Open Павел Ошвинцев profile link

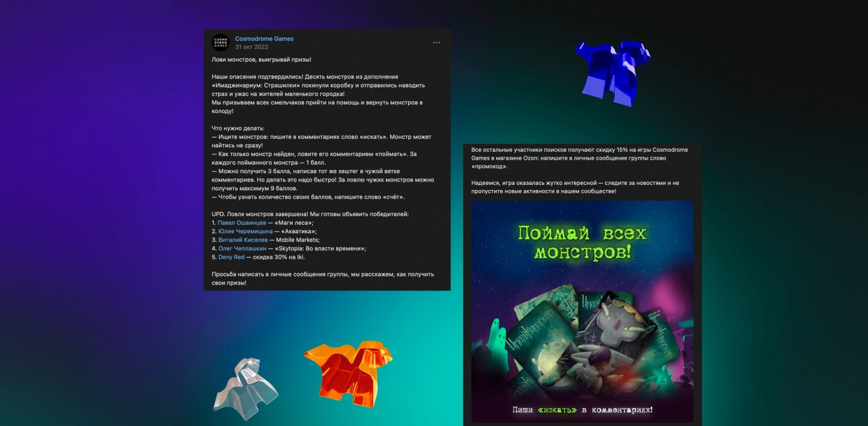tap(242, 223)
